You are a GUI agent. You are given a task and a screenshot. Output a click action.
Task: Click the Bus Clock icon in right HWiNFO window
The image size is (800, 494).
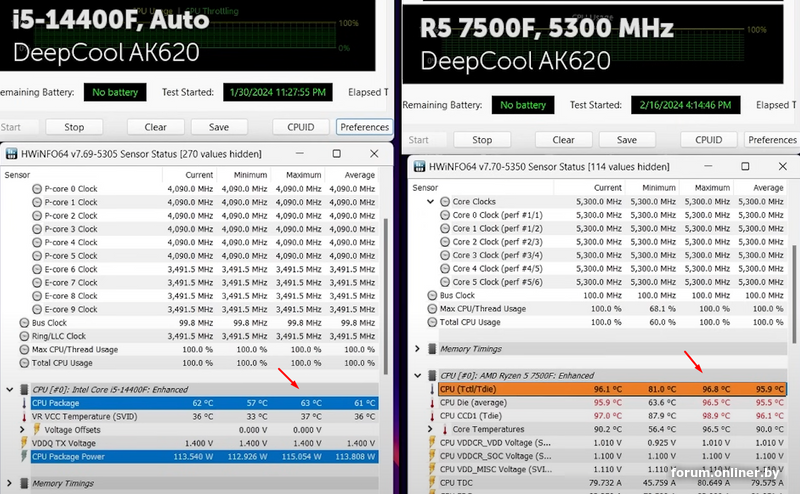tap(432, 295)
